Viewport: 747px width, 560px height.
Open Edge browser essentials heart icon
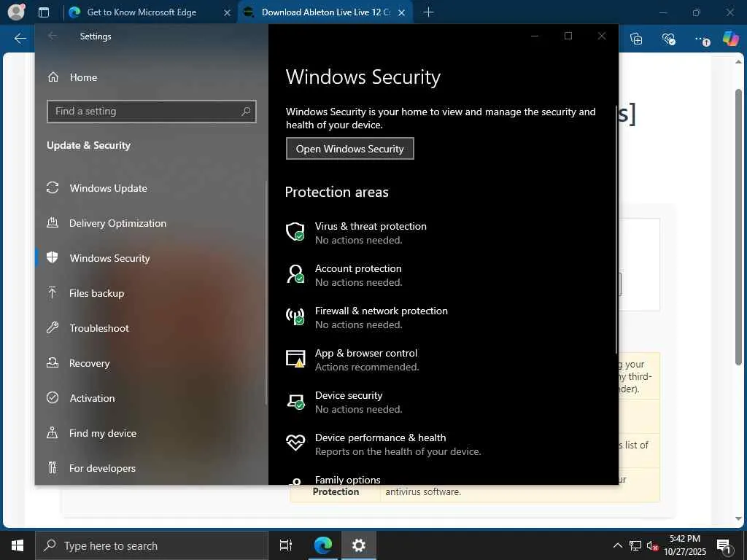pos(669,39)
